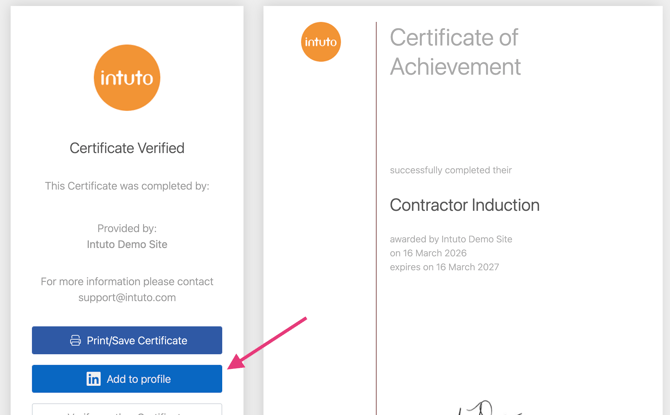
Task: Click the 'on 16 March 2026' date
Action: click(x=428, y=253)
